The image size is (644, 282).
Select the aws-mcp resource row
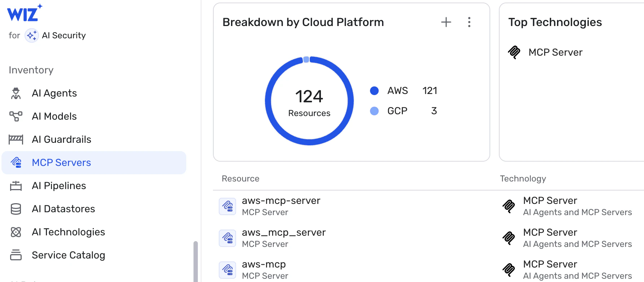point(264,264)
